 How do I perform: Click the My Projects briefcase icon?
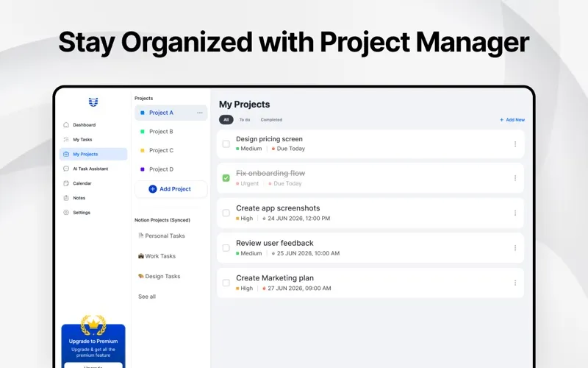66,154
